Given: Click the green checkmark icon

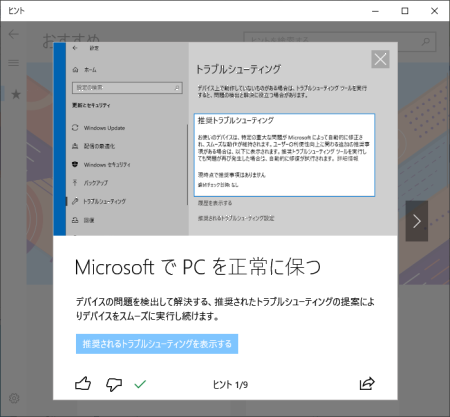Looking at the screenshot, I should 140,384.
